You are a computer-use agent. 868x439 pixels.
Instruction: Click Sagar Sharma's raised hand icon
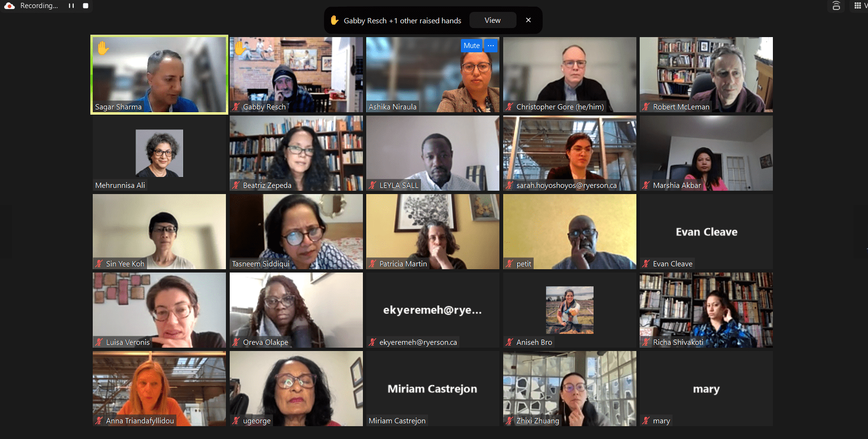103,48
